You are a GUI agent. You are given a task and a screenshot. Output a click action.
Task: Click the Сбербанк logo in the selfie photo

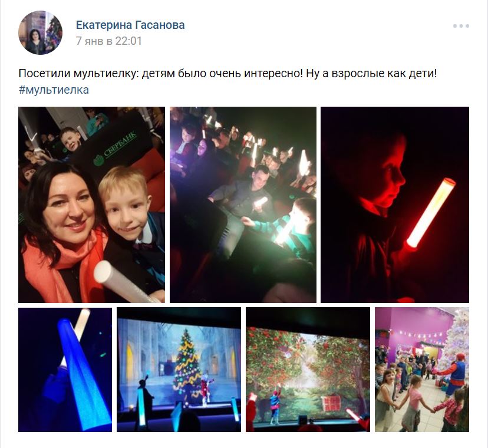tap(115, 150)
